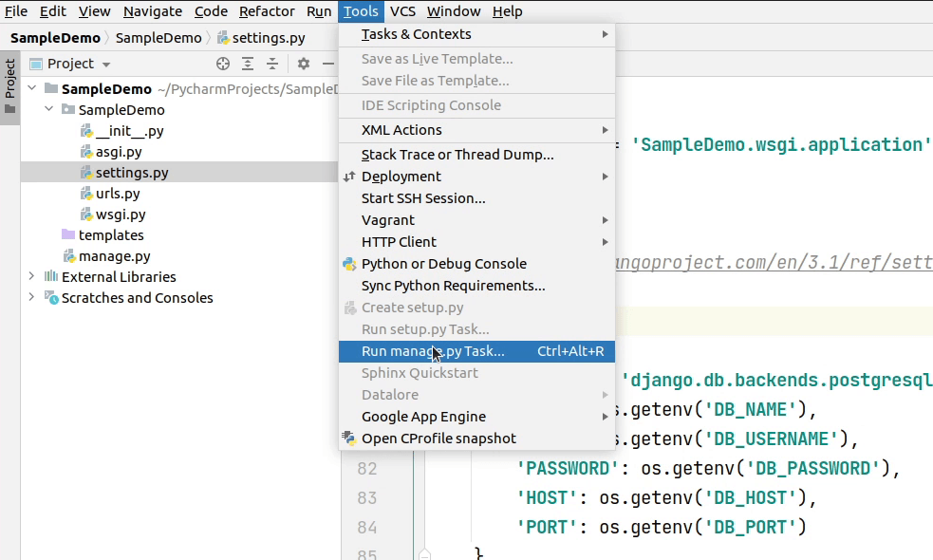The height and width of the screenshot is (560, 933).
Task: Click the Deployment arrows icon in the menu
Action: pyautogui.click(x=347, y=176)
